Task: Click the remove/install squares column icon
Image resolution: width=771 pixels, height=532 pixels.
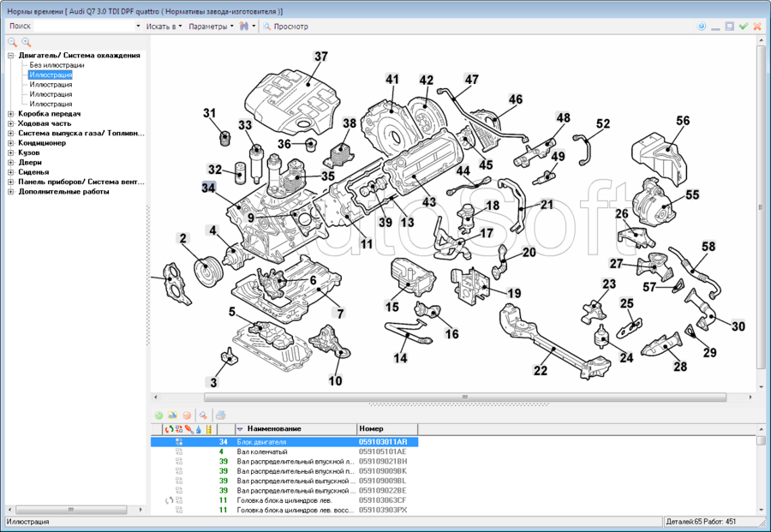Action: [x=179, y=429]
